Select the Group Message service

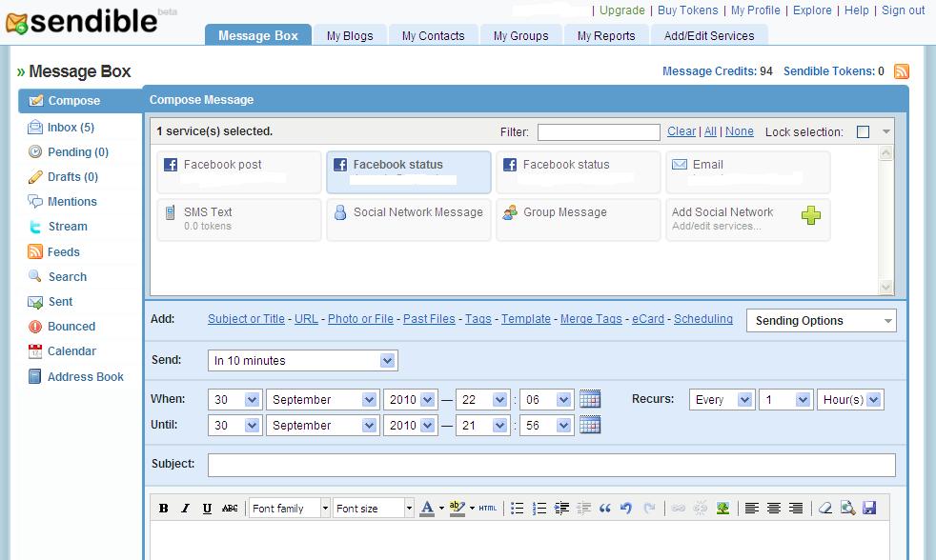tap(579, 219)
